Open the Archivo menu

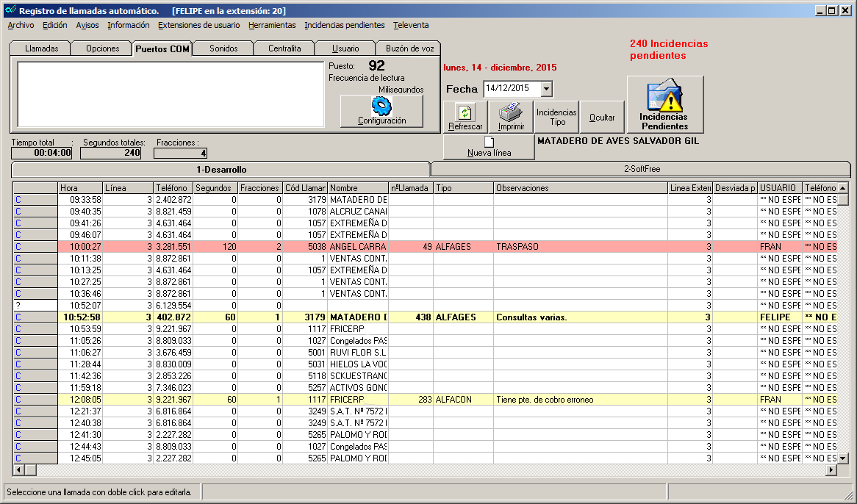[21, 25]
